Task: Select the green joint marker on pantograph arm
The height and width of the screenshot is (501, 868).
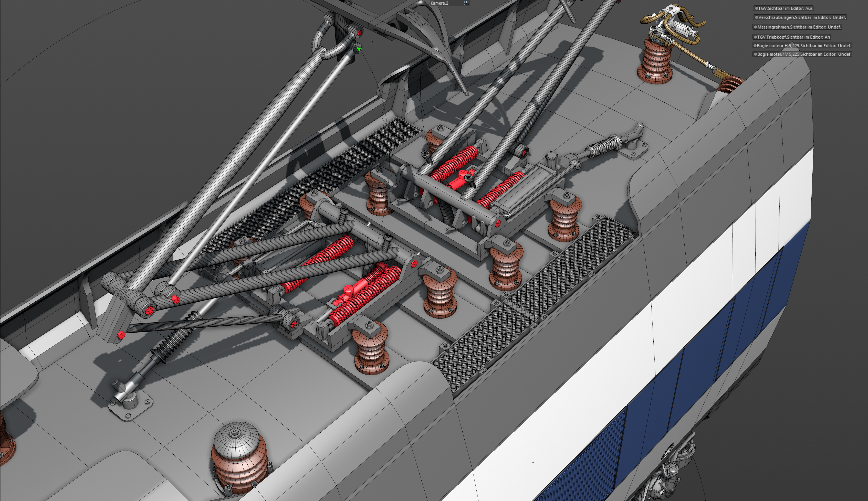Action: 359,49
